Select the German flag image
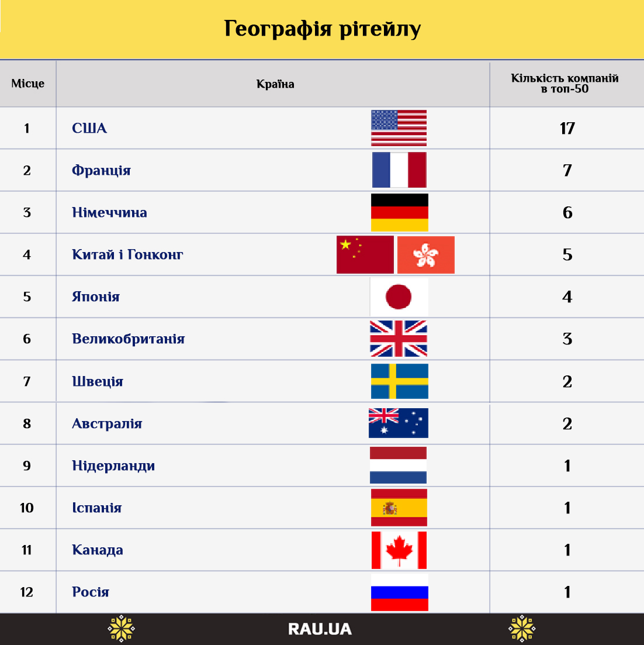The image size is (644, 645). coord(399,212)
